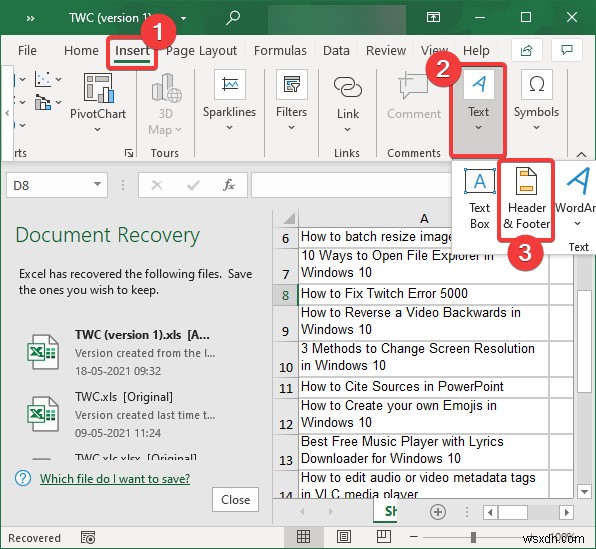Viewport: 596px width, 549px height.
Task: Click horizontal scrollbar right arrow
Action: click(567, 512)
